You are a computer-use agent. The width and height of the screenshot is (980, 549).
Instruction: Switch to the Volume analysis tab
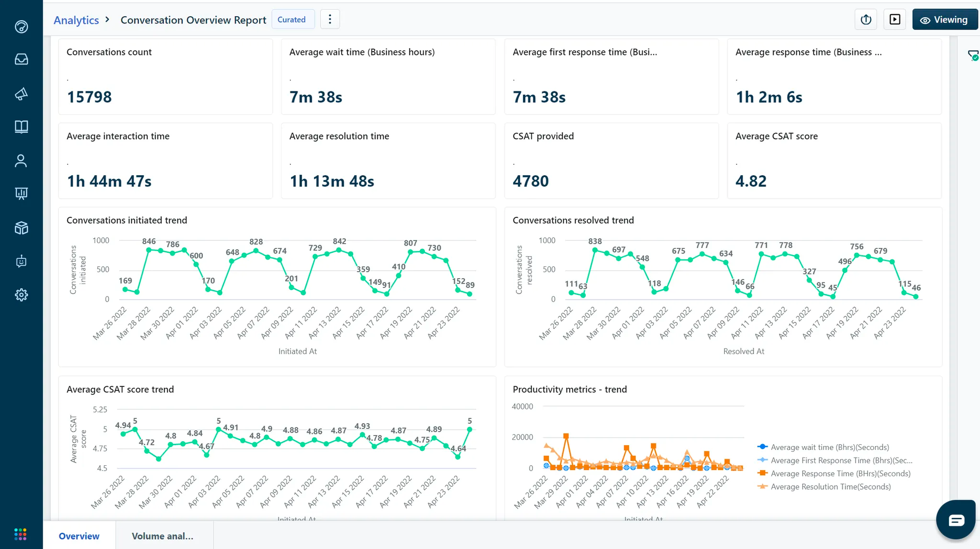point(163,536)
